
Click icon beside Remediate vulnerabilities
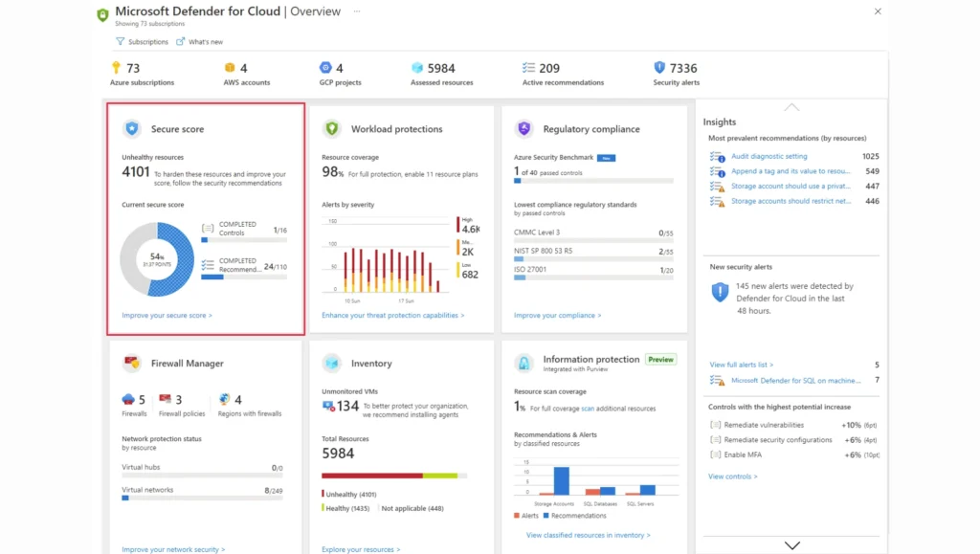(x=715, y=425)
